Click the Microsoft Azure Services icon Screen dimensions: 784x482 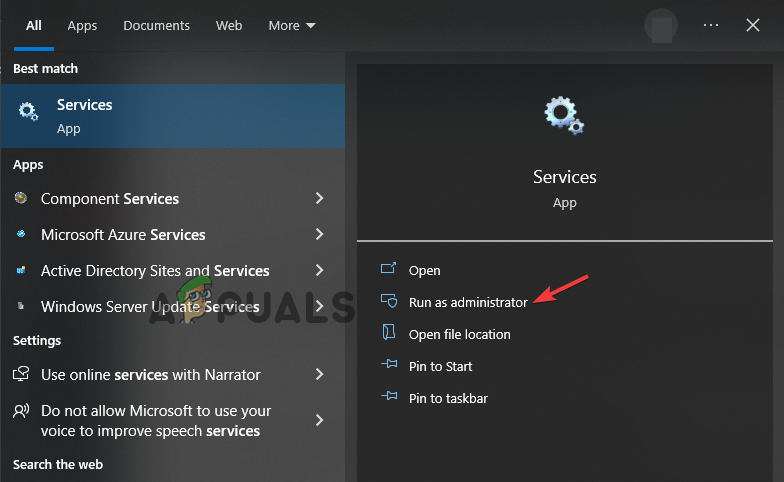click(20, 234)
